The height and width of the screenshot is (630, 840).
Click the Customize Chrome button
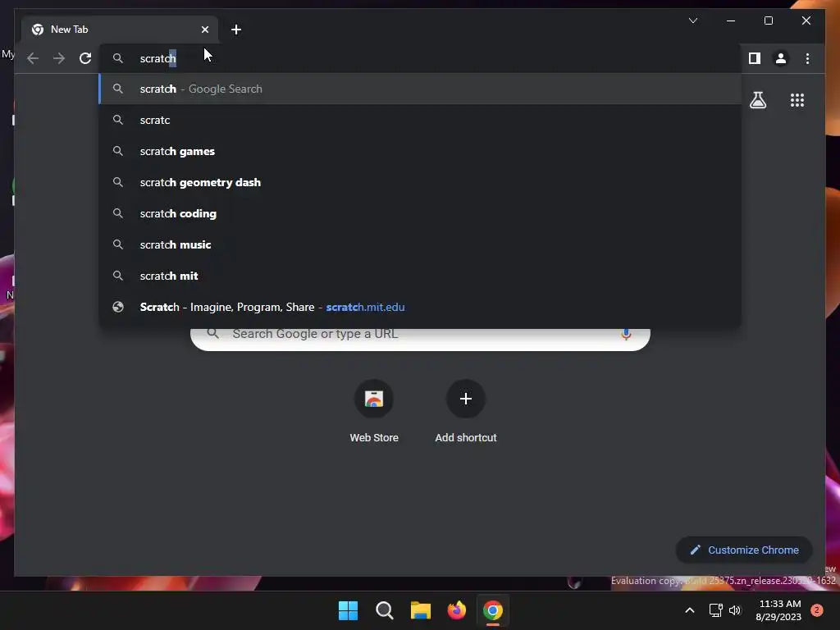(744, 550)
